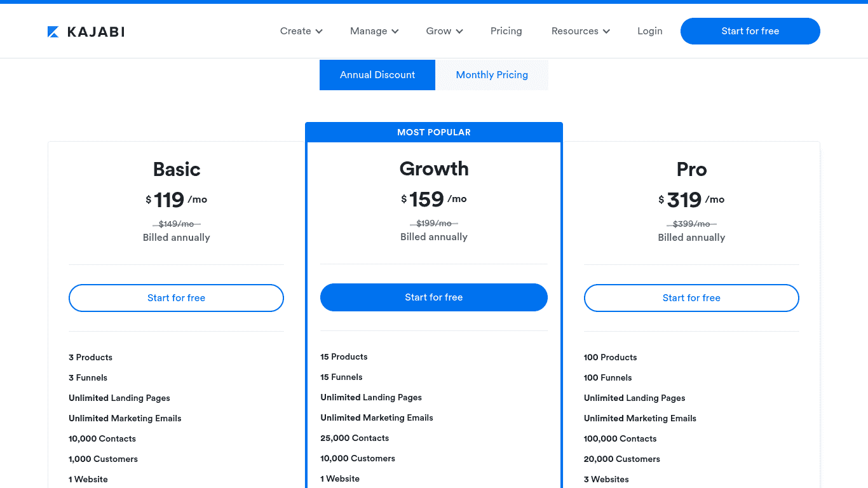Click 'Unlimited Landing Pages' in Growth plan
This screenshot has width=868, height=488.
[371, 397]
